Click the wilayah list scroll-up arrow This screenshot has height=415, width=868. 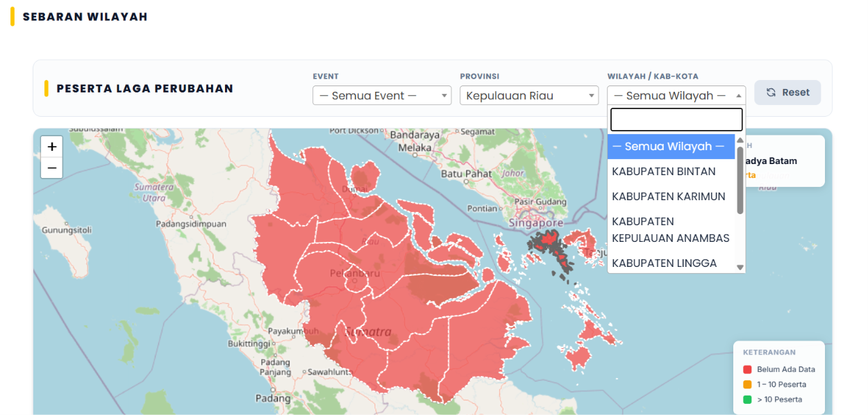(740, 140)
